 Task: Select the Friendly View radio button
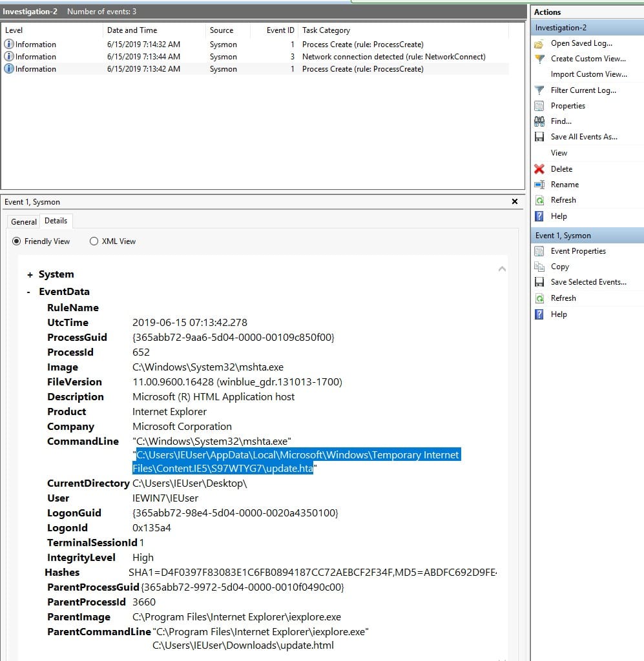(x=16, y=241)
